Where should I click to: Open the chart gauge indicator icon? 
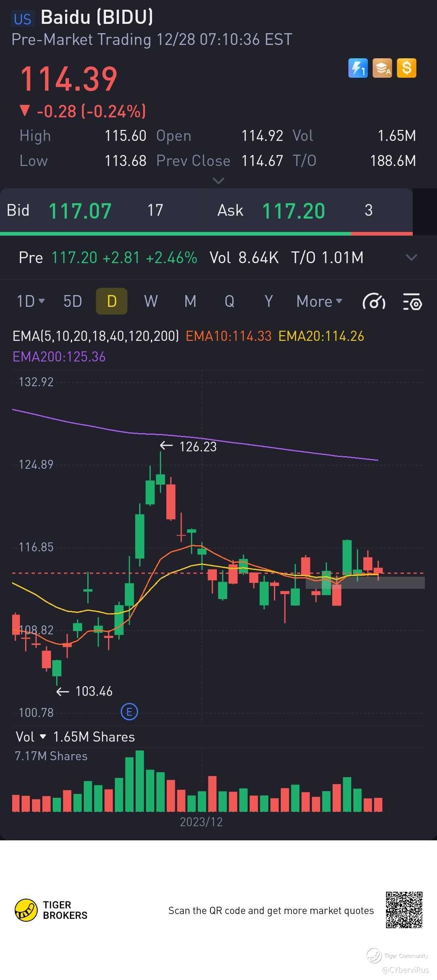374,302
